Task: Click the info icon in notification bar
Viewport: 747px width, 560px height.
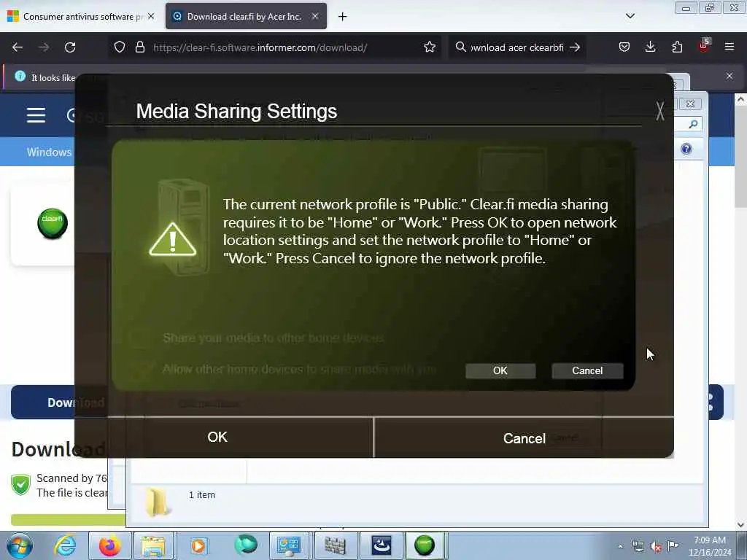Action: click(x=20, y=76)
